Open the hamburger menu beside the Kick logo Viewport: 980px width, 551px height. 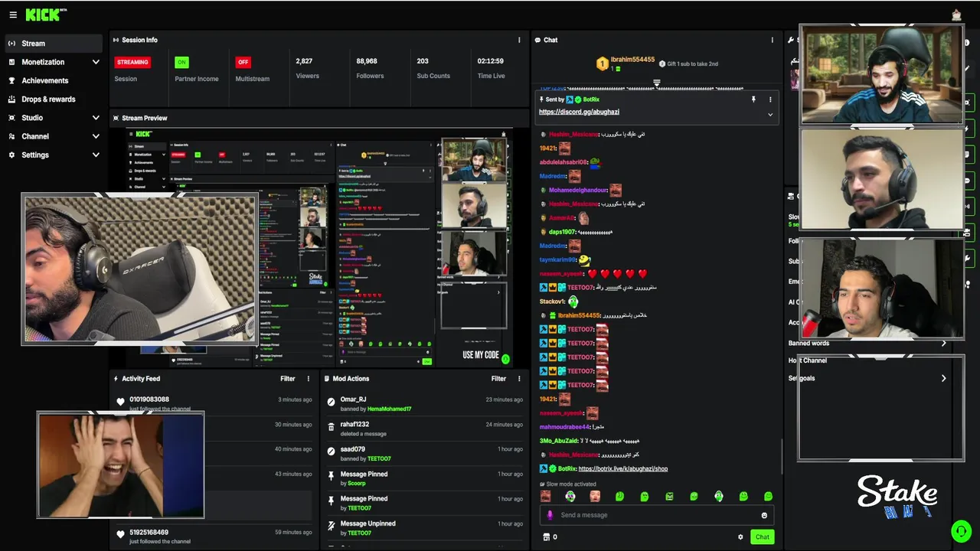pyautogui.click(x=13, y=15)
